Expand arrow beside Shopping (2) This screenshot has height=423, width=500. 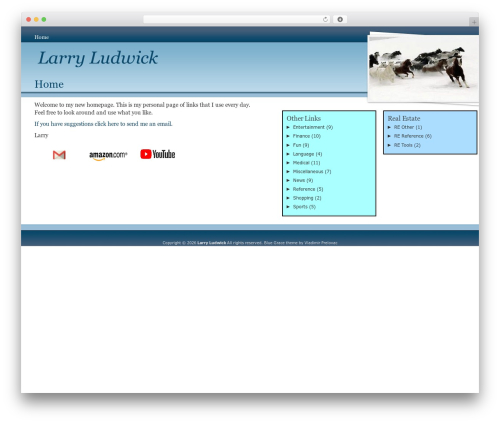tap(288, 198)
